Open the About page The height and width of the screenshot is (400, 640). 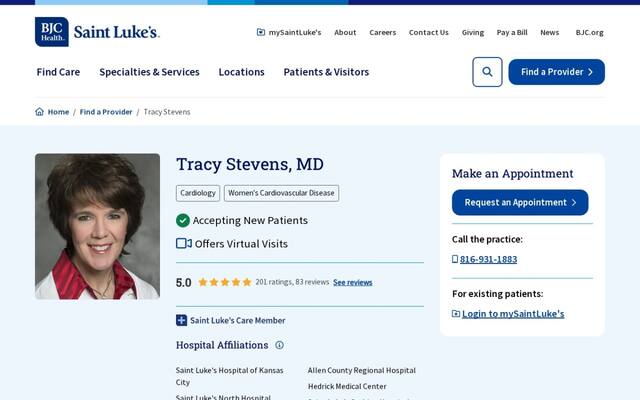[x=345, y=32]
